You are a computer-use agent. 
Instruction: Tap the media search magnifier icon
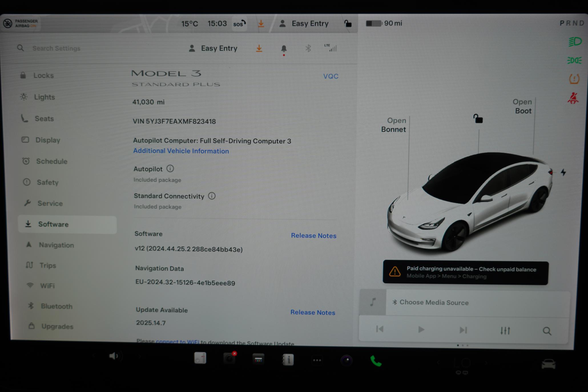[x=547, y=331]
